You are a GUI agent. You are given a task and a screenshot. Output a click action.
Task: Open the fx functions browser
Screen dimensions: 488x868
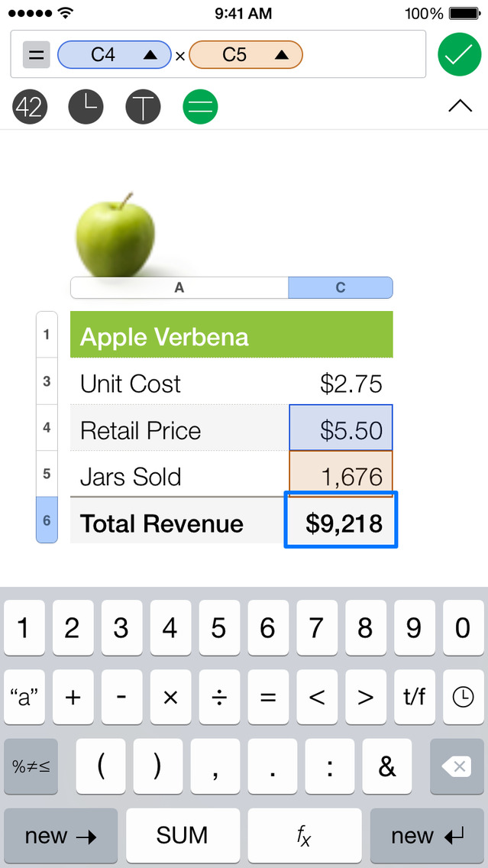click(304, 836)
